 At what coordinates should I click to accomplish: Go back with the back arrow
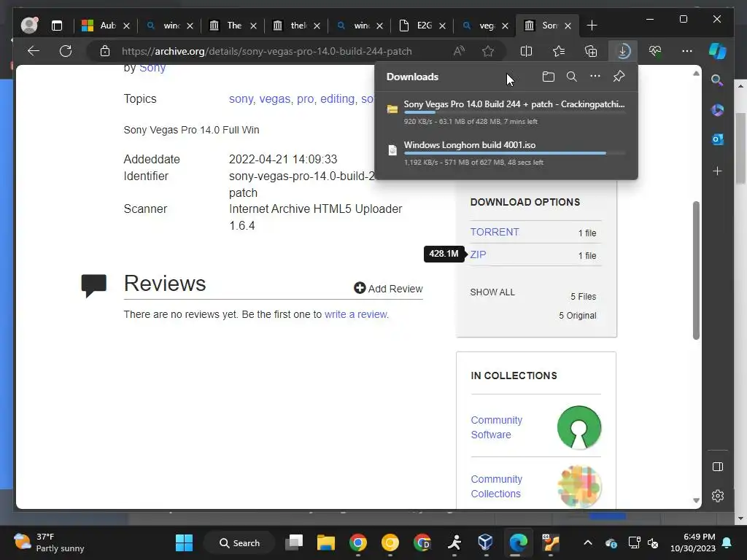[34, 51]
